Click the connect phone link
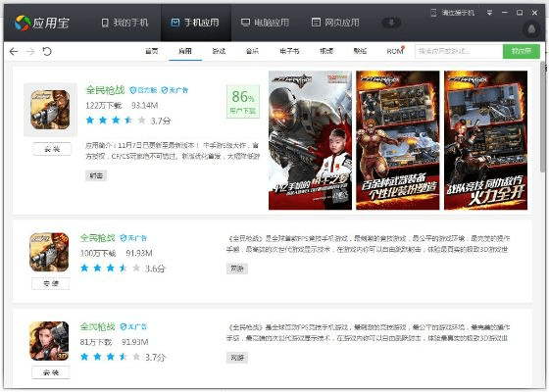The width and height of the screenshot is (549, 392). click(x=458, y=13)
